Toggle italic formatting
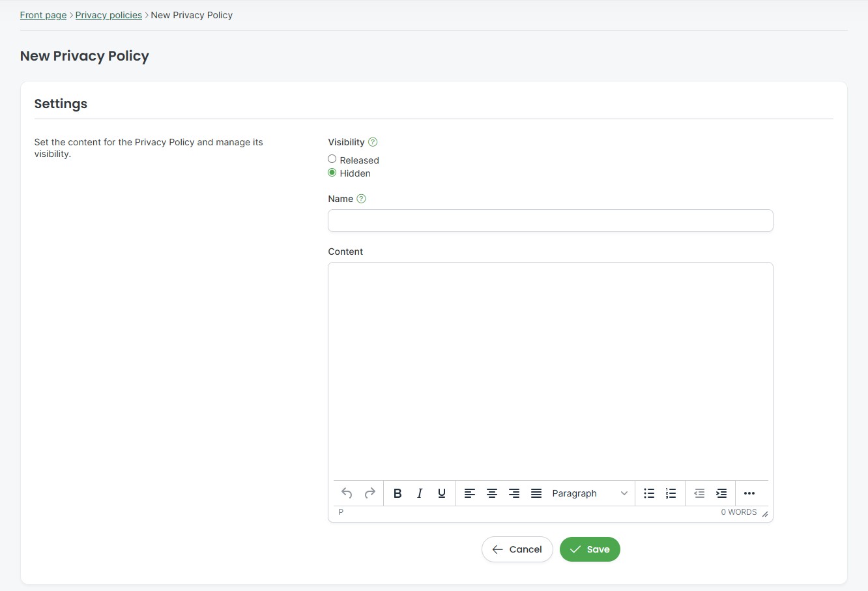The width and height of the screenshot is (868, 591). pos(420,493)
